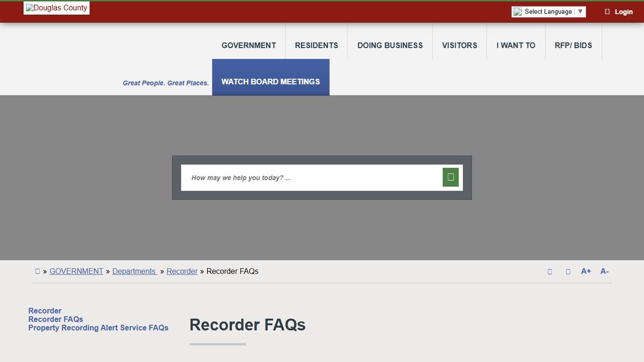Image resolution: width=644 pixels, height=362 pixels.
Task: Open the Departments breadcrumb link
Action: coord(134,271)
